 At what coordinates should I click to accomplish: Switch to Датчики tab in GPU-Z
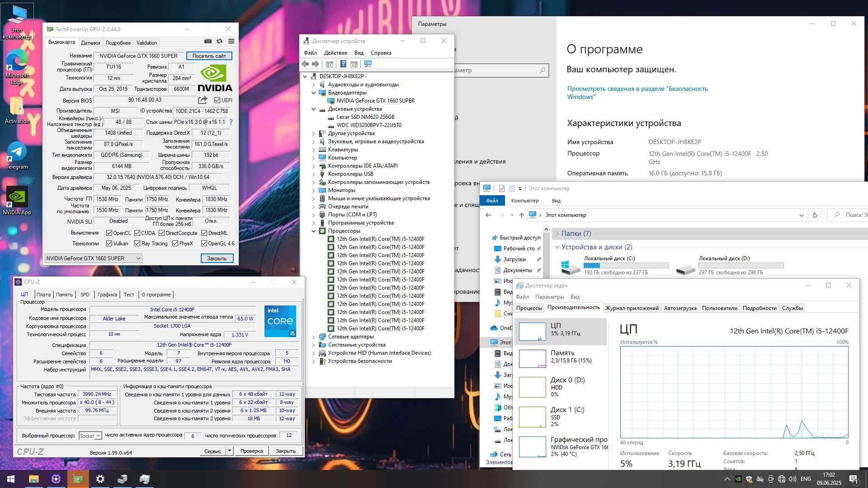(90, 43)
